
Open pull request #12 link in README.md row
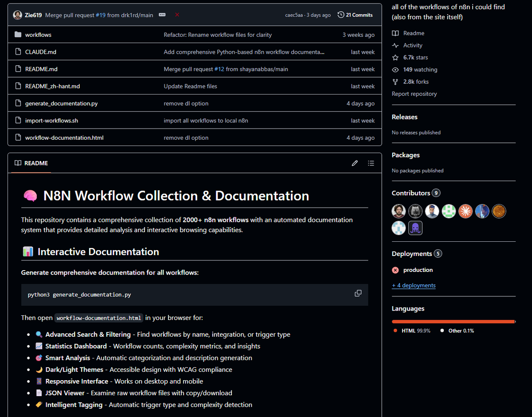219,69
